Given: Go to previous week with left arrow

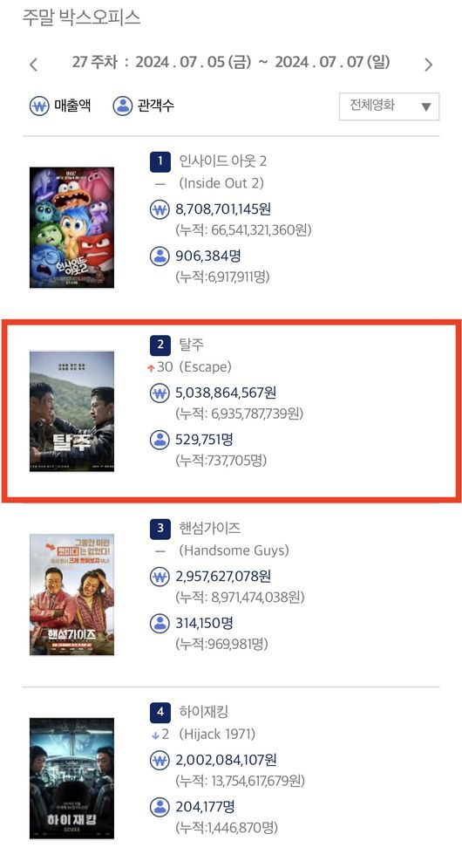Looking at the screenshot, I should pyautogui.click(x=34, y=65).
